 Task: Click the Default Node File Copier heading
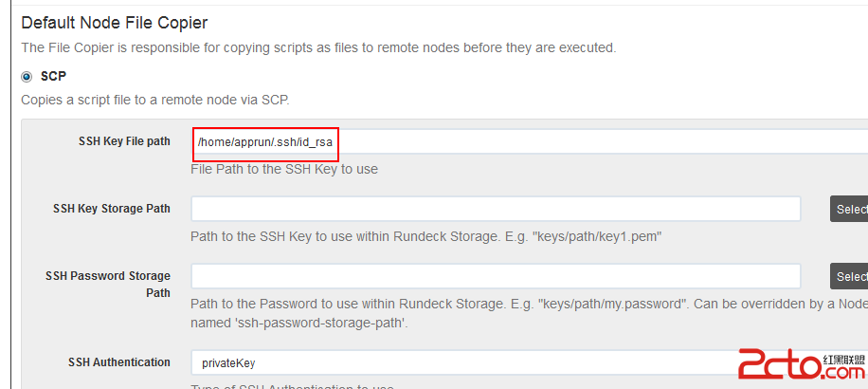point(114,23)
